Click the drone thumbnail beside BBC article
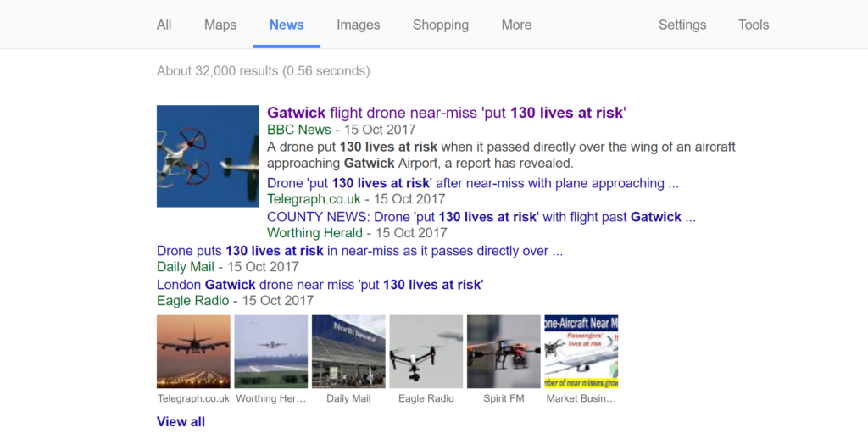The height and width of the screenshot is (439, 868). pyautogui.click(x=208, y=156)
